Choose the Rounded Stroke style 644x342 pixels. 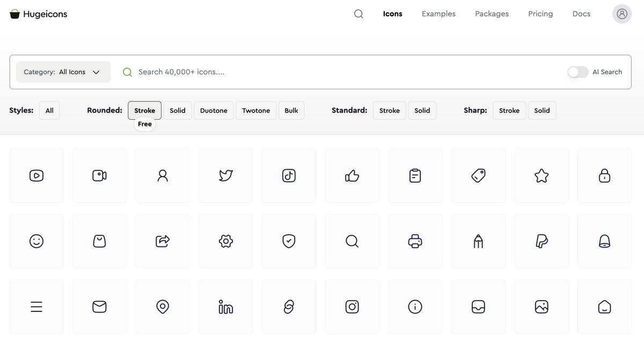pyautogui.click(x=144, y=111)
